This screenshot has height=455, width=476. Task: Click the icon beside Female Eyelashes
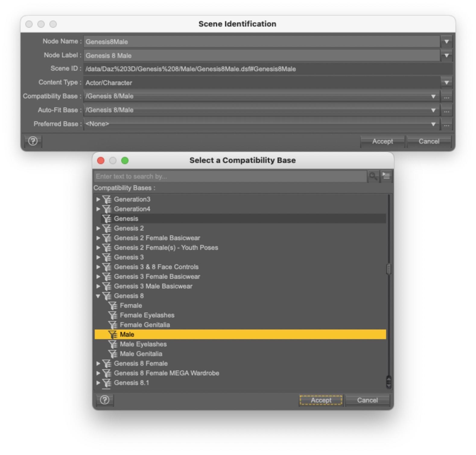pos(113,315)
